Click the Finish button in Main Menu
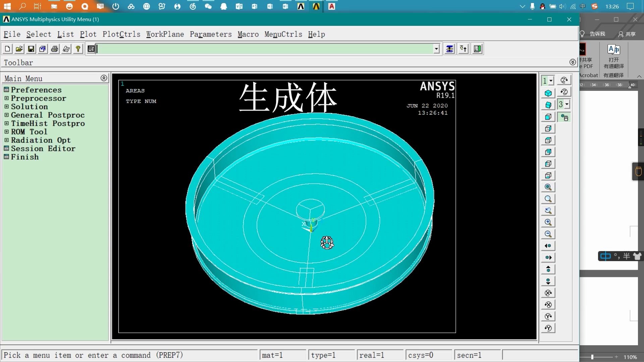This screenshot has height=362, width=644. point(24,157)
